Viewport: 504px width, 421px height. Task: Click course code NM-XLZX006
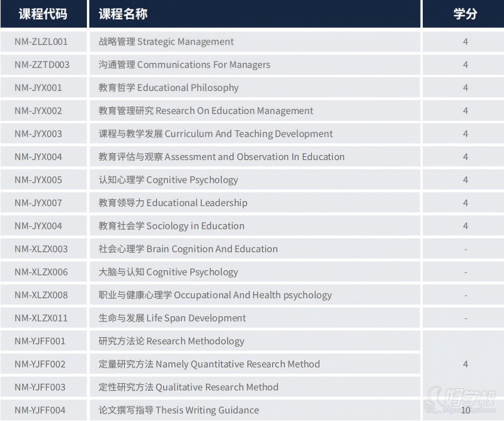point(41,272)
